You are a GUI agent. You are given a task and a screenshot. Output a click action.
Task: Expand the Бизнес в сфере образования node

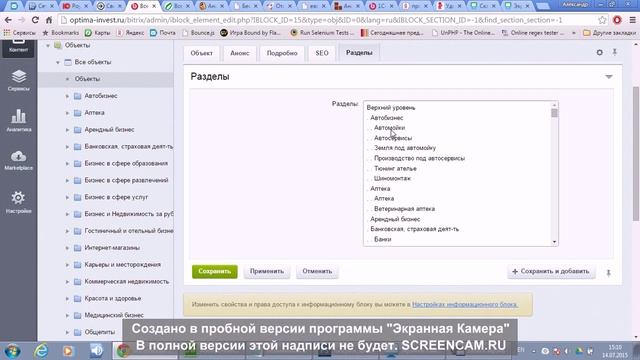67,163
